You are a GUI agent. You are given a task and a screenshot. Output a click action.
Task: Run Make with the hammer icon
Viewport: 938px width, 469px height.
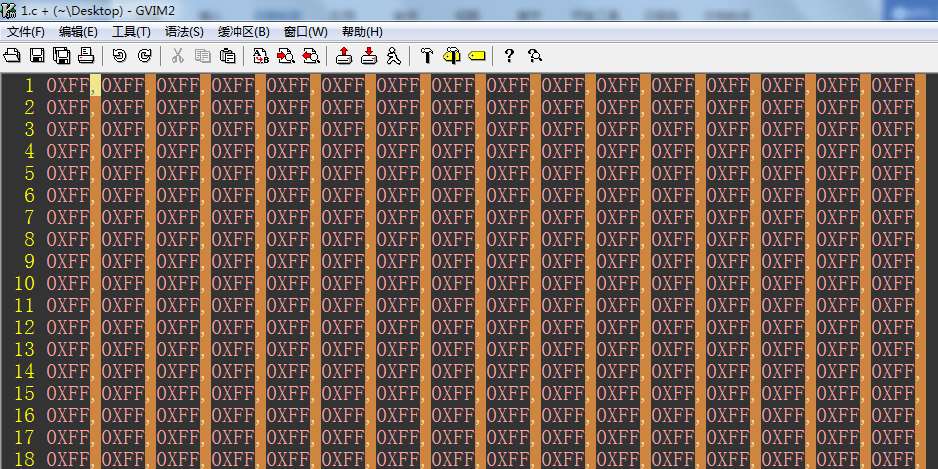point(426,56)
